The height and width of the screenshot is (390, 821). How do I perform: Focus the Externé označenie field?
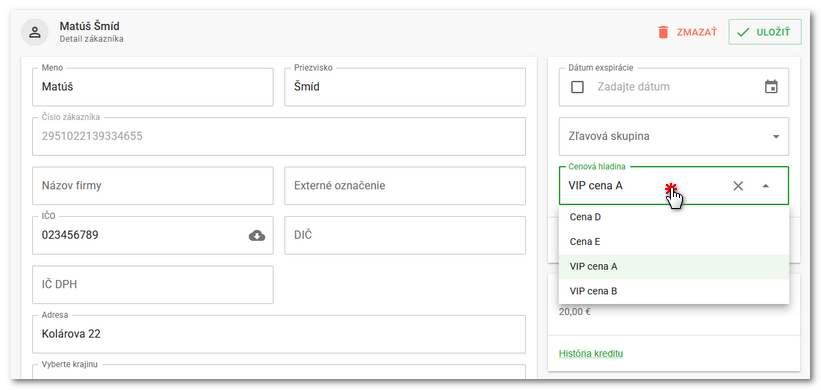(405, 186)
